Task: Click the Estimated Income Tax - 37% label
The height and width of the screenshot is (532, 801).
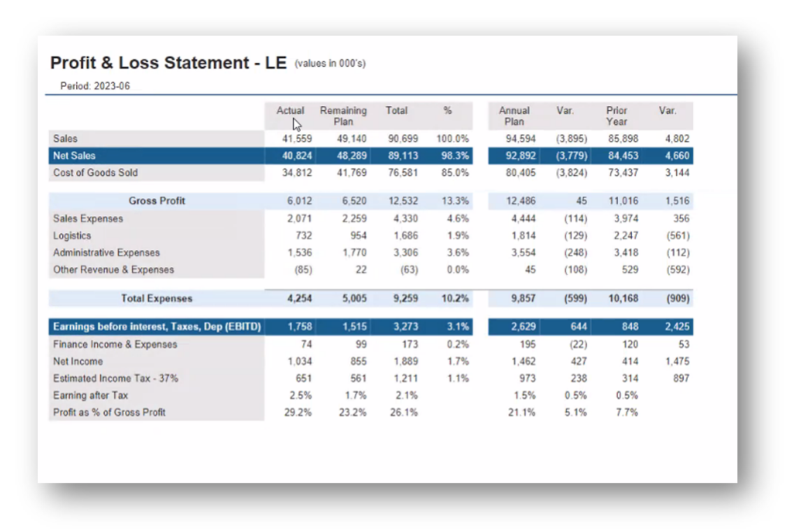Action: click(x=115, y=378)
